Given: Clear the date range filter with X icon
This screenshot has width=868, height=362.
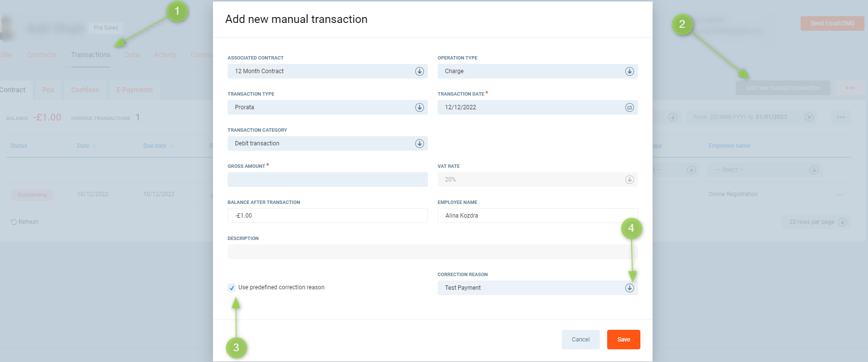Looking at the screenshot, I should click(809, 117).
